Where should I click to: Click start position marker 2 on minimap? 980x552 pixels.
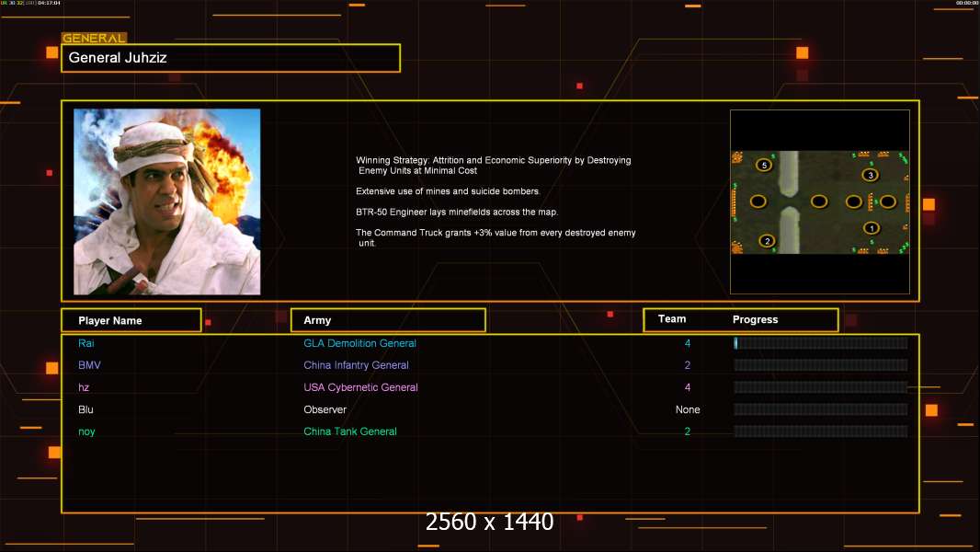[767, 241]
